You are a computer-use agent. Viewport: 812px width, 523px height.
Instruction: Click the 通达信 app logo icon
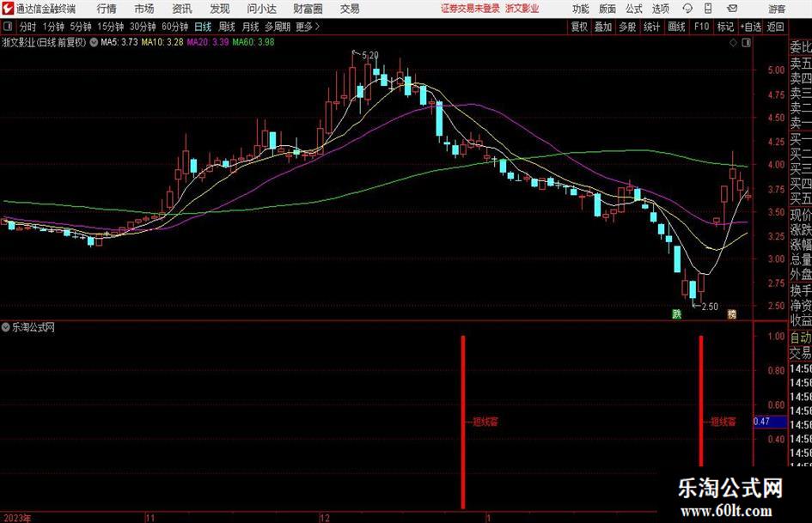(8, 9)
